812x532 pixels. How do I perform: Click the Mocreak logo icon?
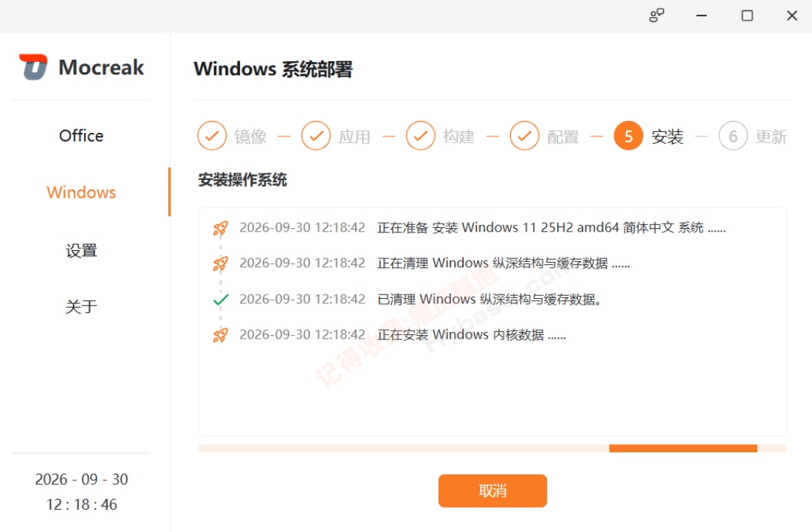click(33, 67)
